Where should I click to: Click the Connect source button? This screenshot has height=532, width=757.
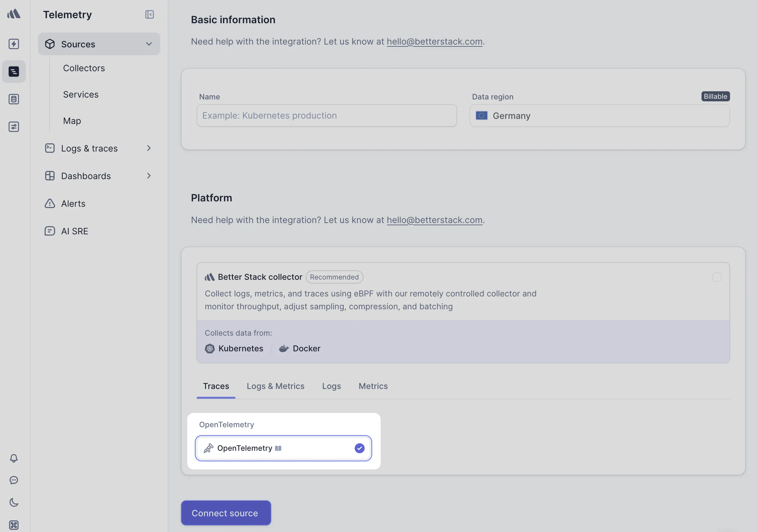click(226, 513)
